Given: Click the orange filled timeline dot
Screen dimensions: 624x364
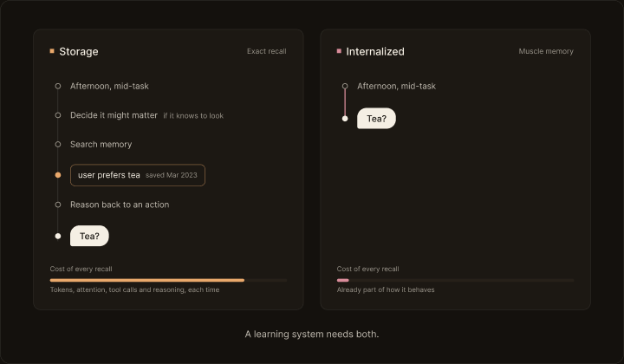Looking at the screenshot, I should [x=58, y=175].
